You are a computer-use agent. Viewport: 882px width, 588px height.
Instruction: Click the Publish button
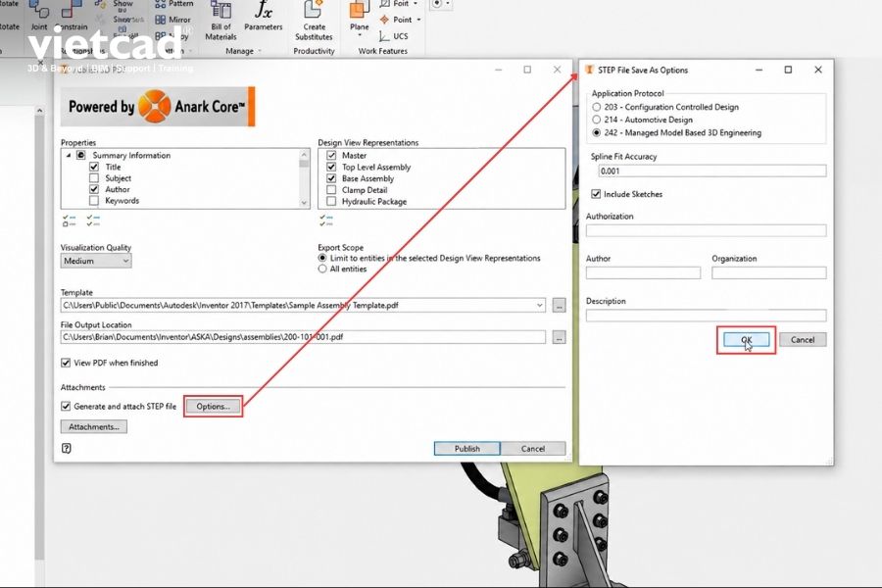point(466,449)
